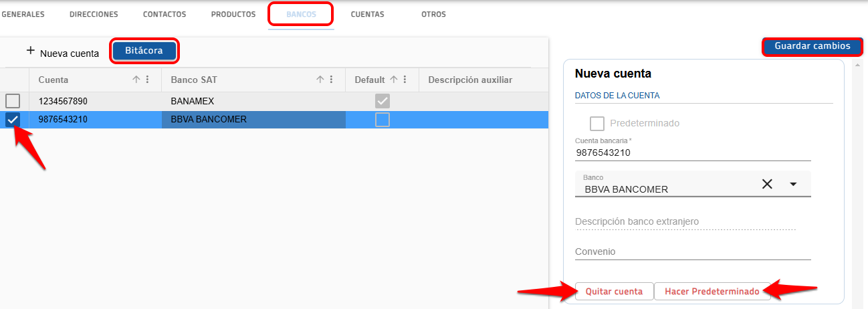Open Cuenta column three-dot menu
Screen dimensions: 868x309
147,80
